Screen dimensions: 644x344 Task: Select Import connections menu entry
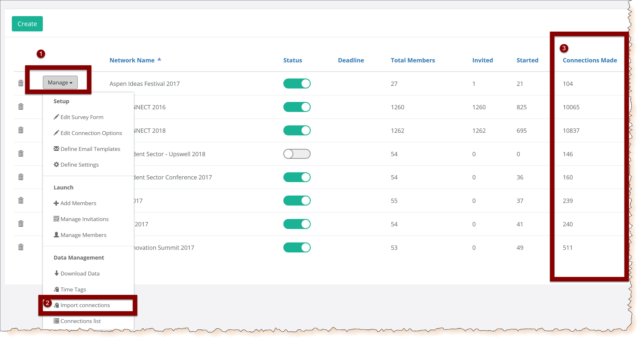pyautogui.click(x=85, y=305)
